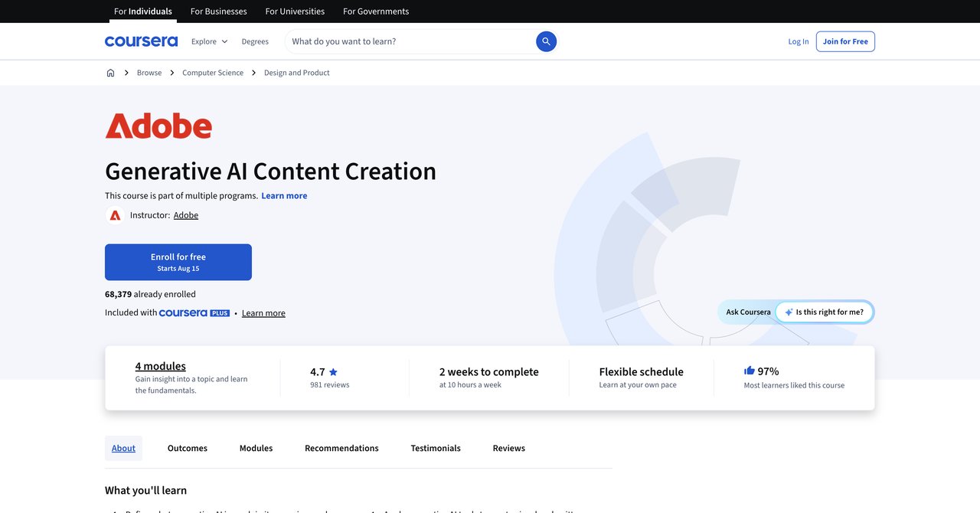Open the Design and Product breadcrumb

point(297,73)
